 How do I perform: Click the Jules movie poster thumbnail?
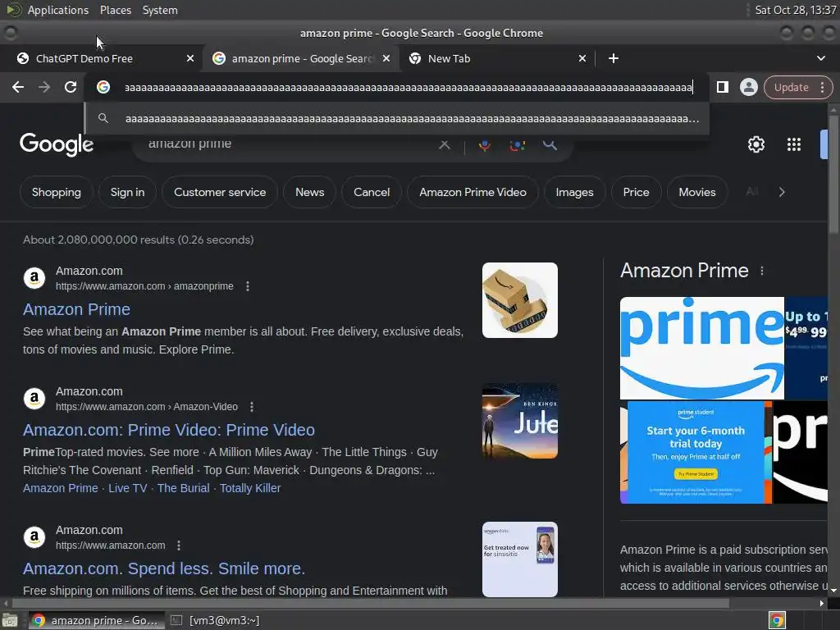(x=519, y=421)
